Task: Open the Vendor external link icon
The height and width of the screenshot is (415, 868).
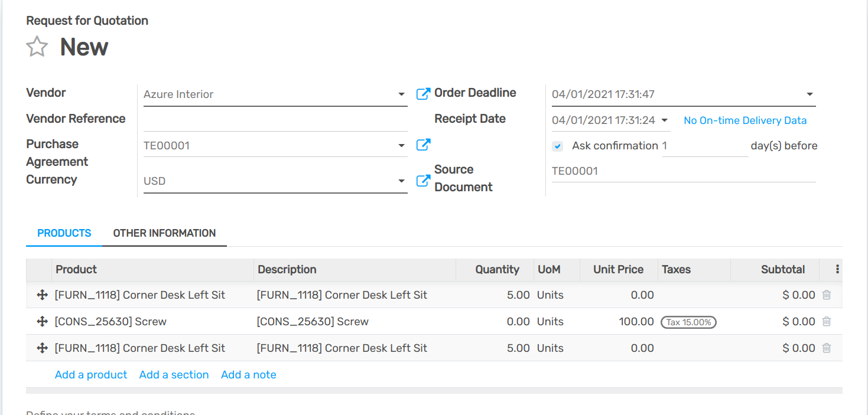Action: pyautogui.click(x=423, y=94)
